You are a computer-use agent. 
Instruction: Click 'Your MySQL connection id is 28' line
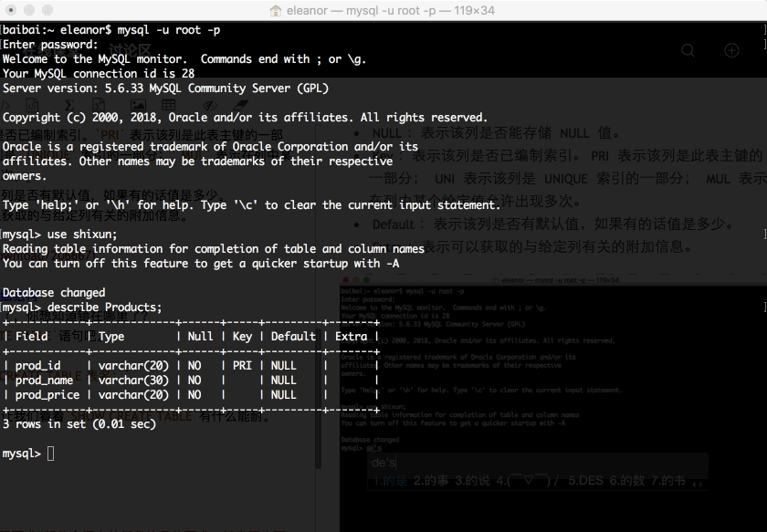(x=99, y=74)
